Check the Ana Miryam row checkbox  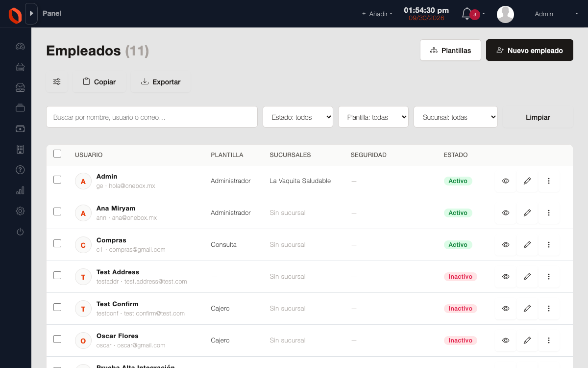pyautogui.click(x=57, y=211)
